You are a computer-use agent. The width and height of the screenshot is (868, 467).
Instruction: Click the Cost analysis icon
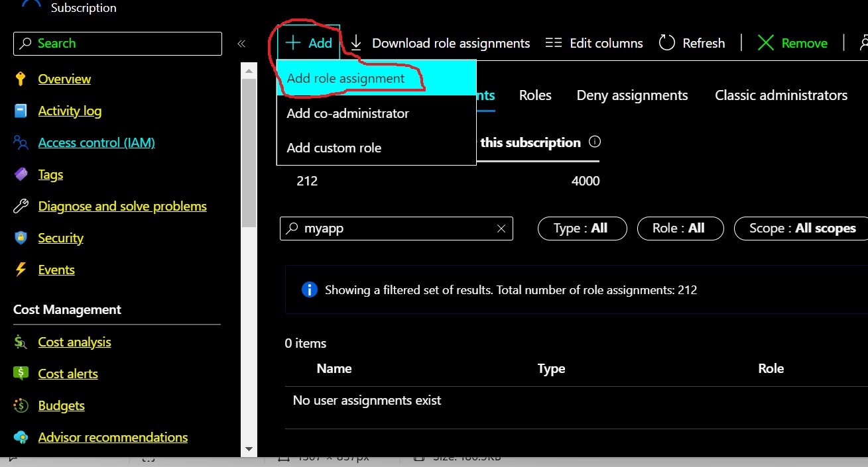click(21, 342)
